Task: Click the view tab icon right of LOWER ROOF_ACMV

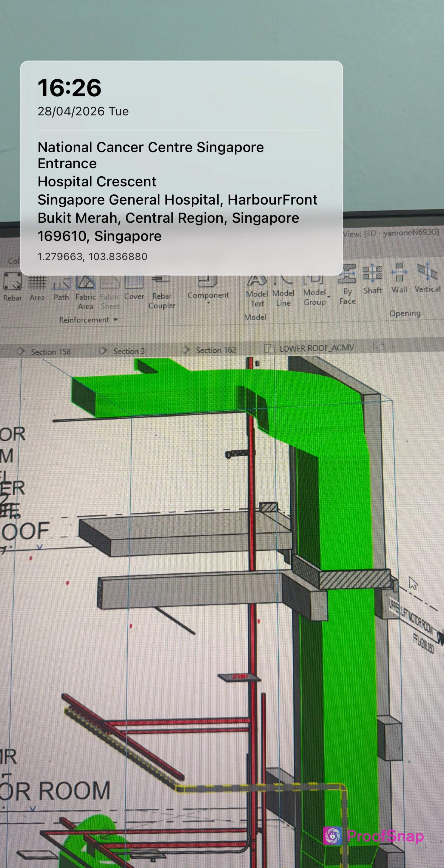Action: [x=379, y=346]
